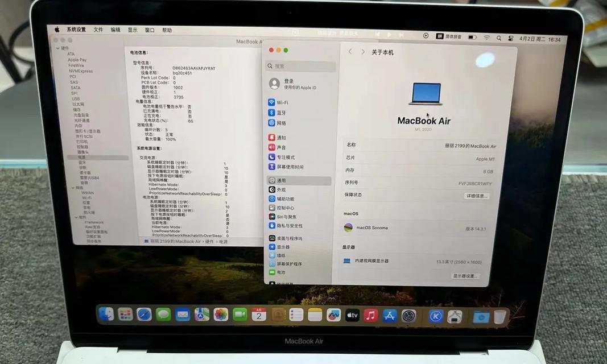
Task: Open 屏幕使用时间 in the sidebar
Action: 299,167
